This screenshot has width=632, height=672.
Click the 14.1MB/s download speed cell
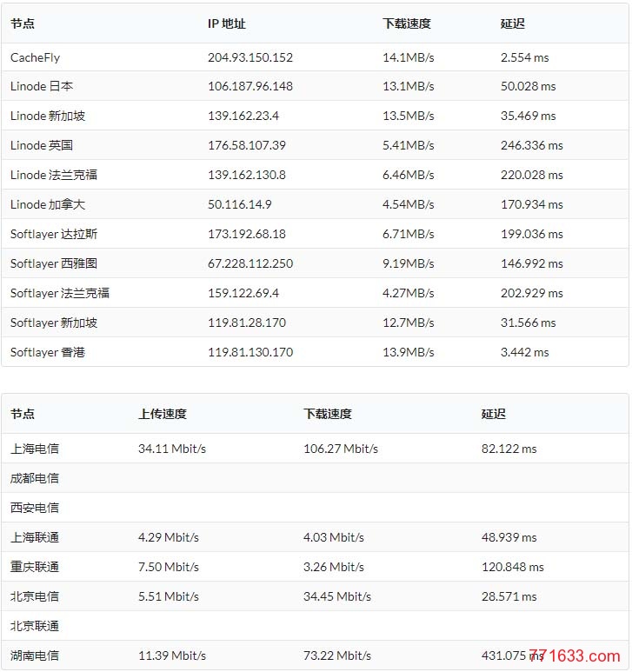point(408,57)
